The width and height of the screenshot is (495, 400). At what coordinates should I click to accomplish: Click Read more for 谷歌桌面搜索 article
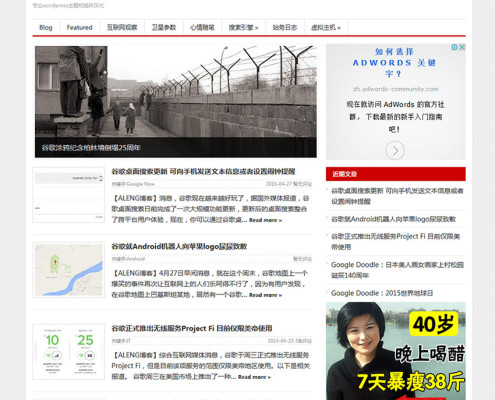pos(265,220)
